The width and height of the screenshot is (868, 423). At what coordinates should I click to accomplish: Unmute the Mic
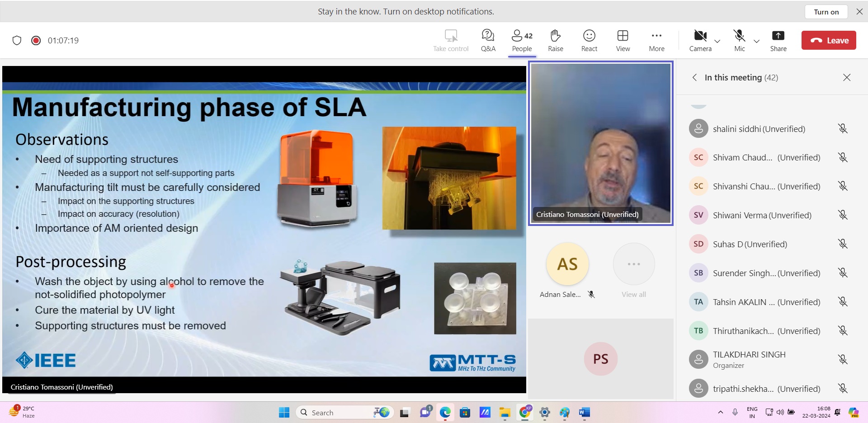click(739, 40)
